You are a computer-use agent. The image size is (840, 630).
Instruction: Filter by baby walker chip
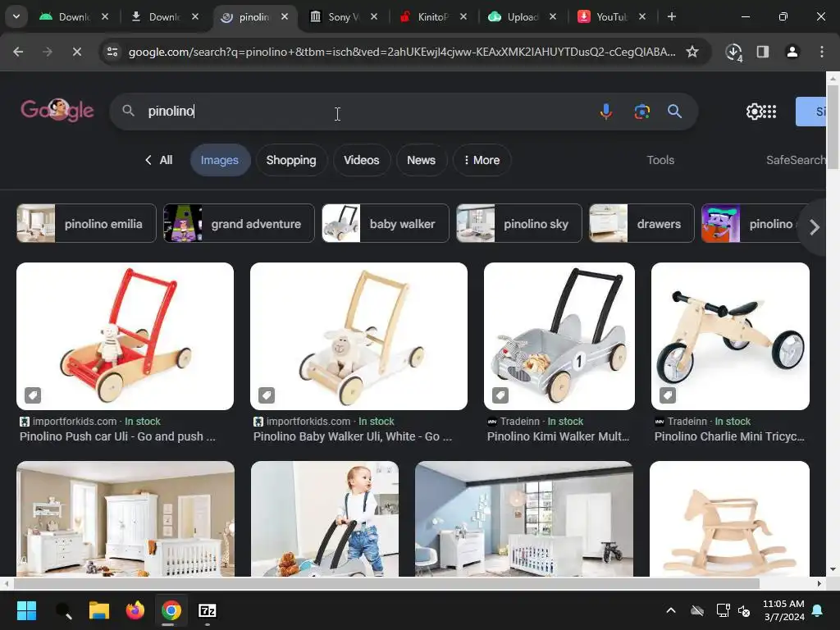(386, 223)
